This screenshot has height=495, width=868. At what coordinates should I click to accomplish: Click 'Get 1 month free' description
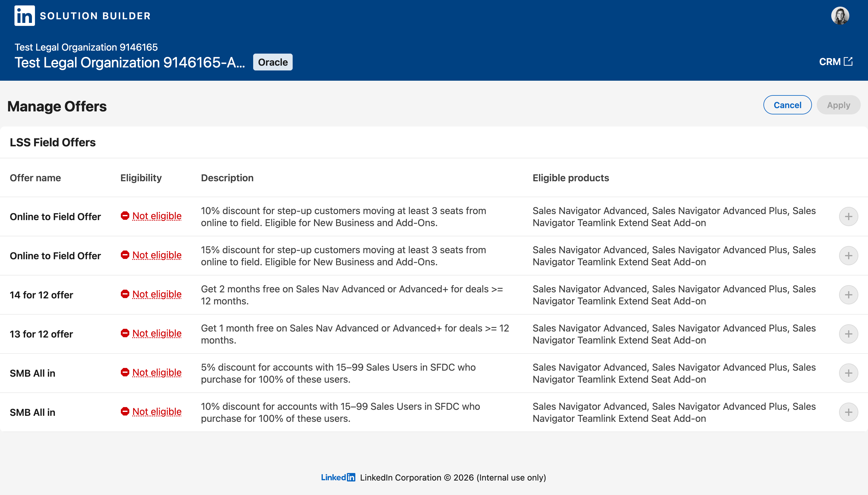pos(355,334)
